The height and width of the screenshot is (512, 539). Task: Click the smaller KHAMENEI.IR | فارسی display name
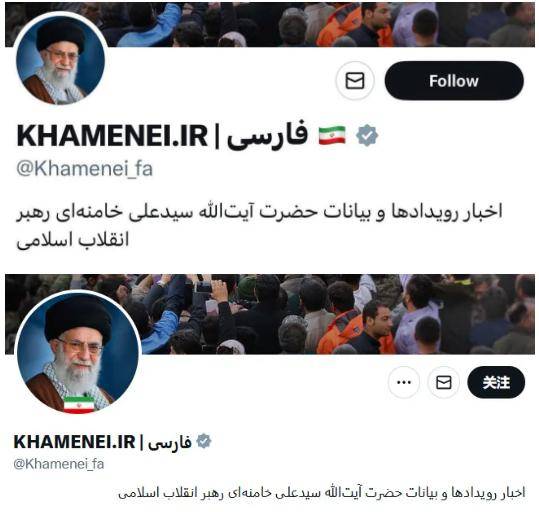(102, 442)
